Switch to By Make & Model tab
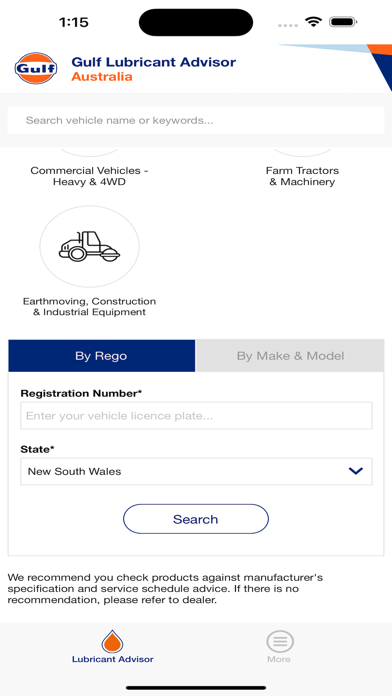The image size is (392, 696). click(x=290, y=356)
